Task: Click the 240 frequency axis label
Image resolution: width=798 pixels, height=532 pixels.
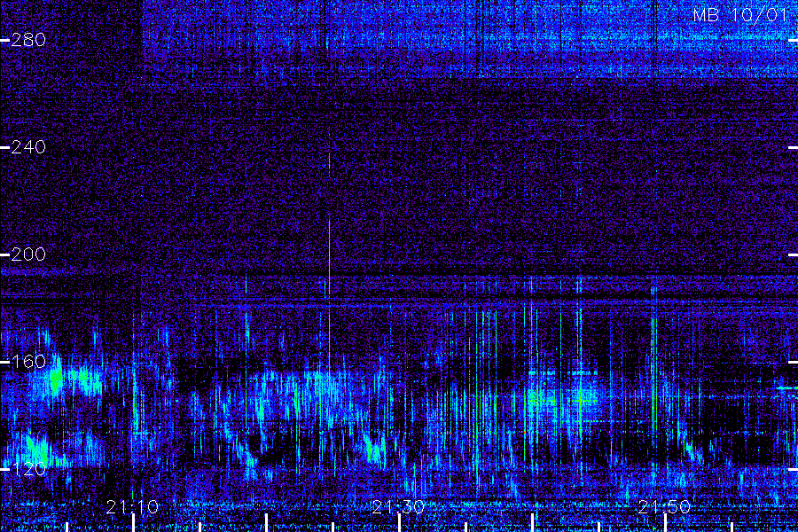Action: [28, 148]
